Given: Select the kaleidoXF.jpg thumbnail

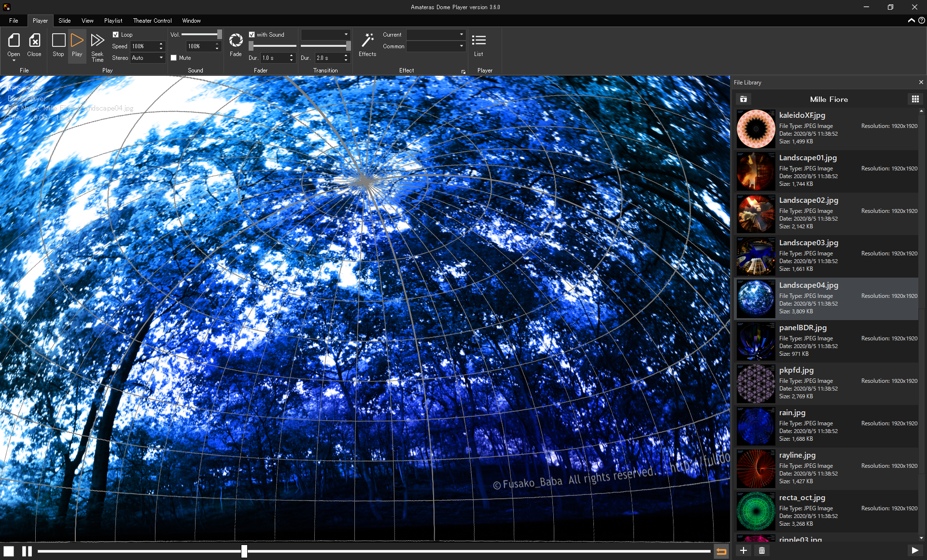Looking at the screenshot, I should [756, 129].
